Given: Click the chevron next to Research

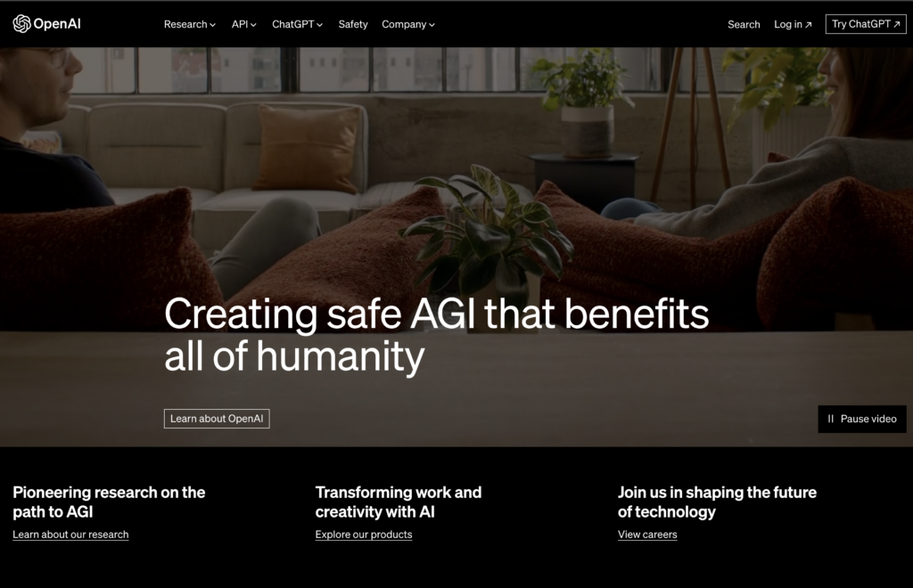Looking at the screenshot, I should click(x=212, y=25).
